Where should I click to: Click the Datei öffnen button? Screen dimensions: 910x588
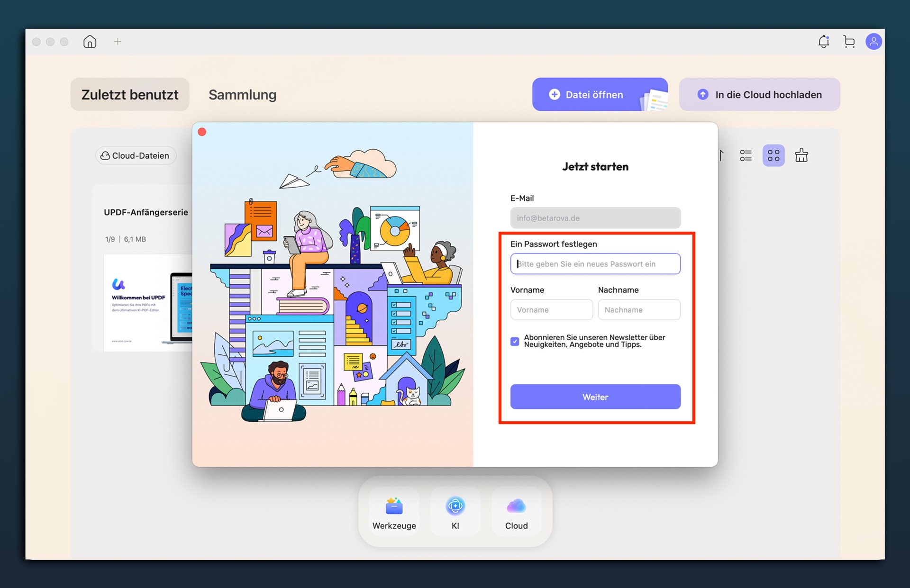pyautogui.click(x=600, y=94)
